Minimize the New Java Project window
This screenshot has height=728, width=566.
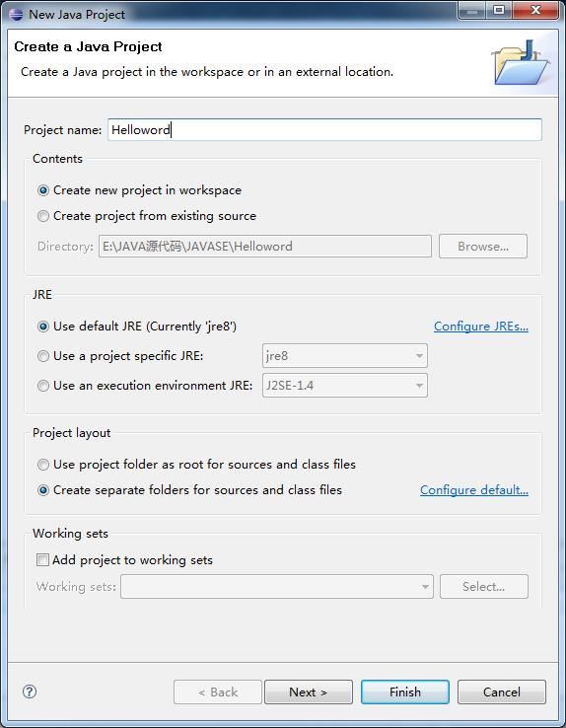tap(471, 10)
